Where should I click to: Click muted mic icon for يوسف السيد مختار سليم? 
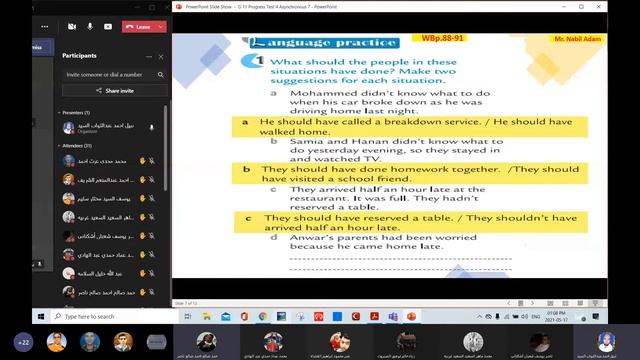pos(152,198)
